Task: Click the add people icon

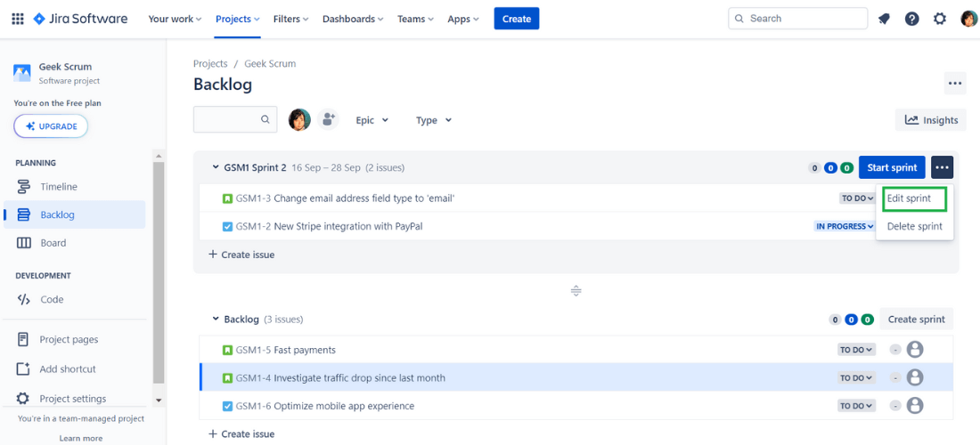Action: (x=329, y=119)
